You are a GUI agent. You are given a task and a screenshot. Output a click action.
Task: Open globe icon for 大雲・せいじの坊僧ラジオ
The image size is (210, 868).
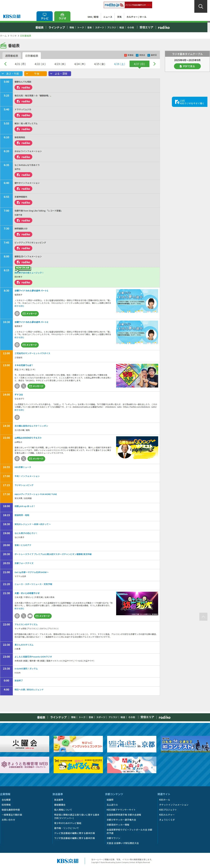click(17, 616)
